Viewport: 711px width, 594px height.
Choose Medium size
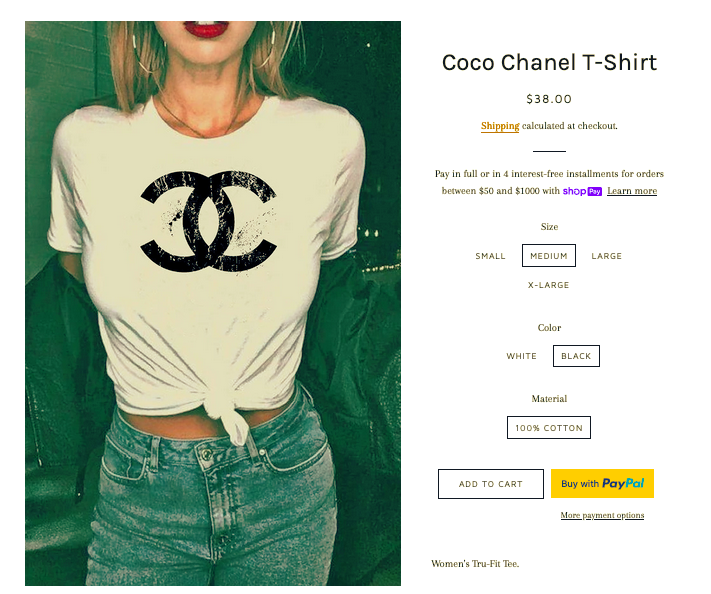(x=549, y=256)
